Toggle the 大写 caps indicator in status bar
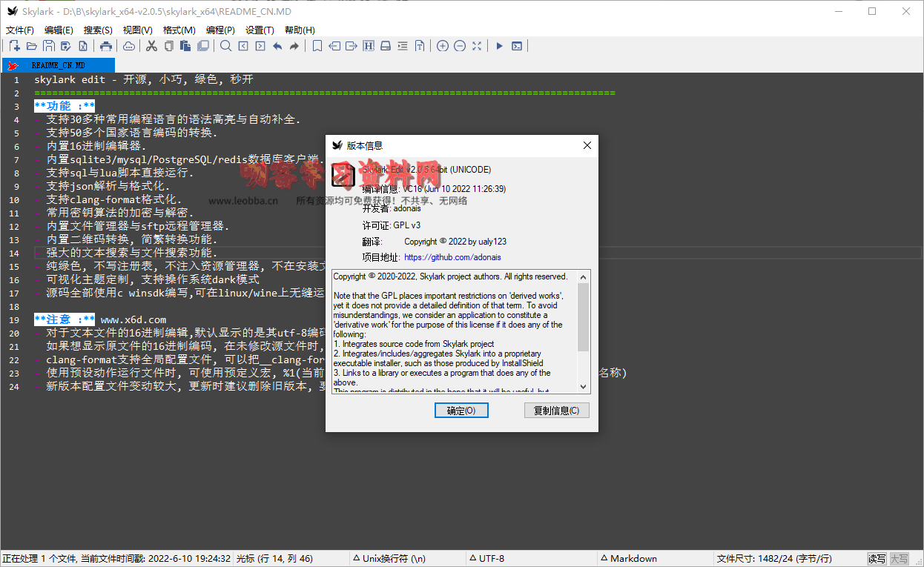The height and width of the screenshot is (567, 924). point(899,559)
